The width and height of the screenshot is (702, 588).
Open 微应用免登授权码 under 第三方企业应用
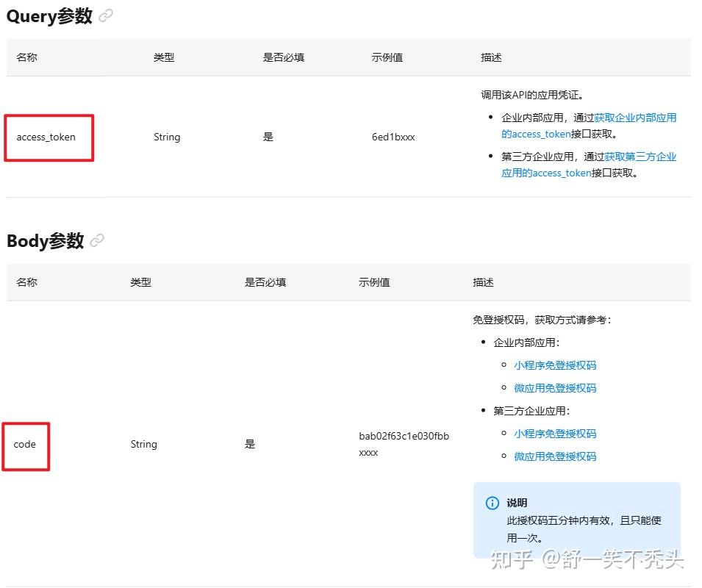coord(555,456)
